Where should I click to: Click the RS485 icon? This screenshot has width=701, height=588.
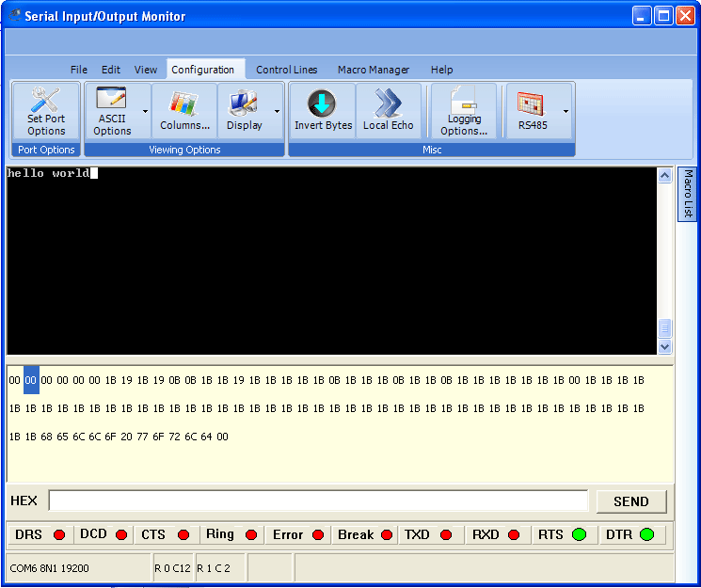(533, 112)
